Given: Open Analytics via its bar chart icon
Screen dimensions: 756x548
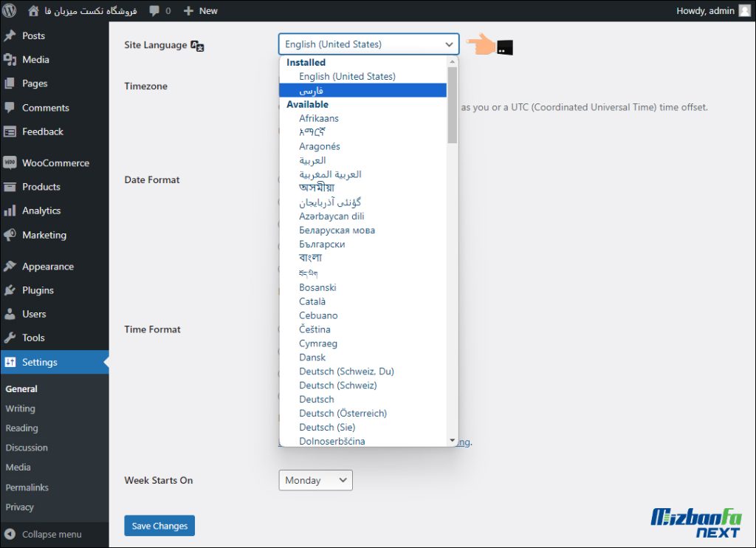Looking at the screenshot, I should [x=10, y=210].
